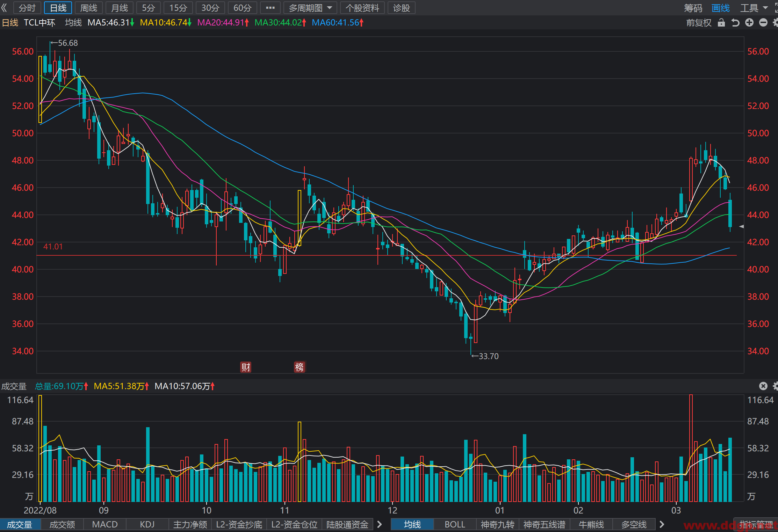
Task: Expand more sub-indicators after 陆股通资金
Action: (x=380, y=524)
